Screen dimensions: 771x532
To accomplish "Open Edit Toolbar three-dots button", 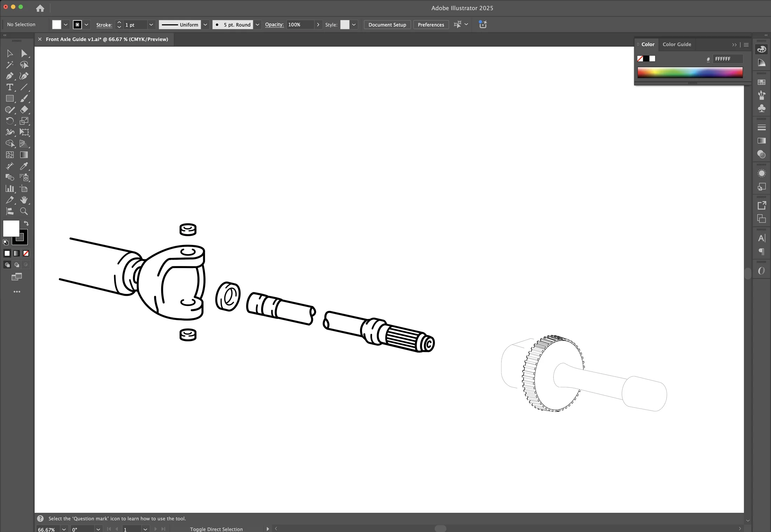I will (17, 292).
